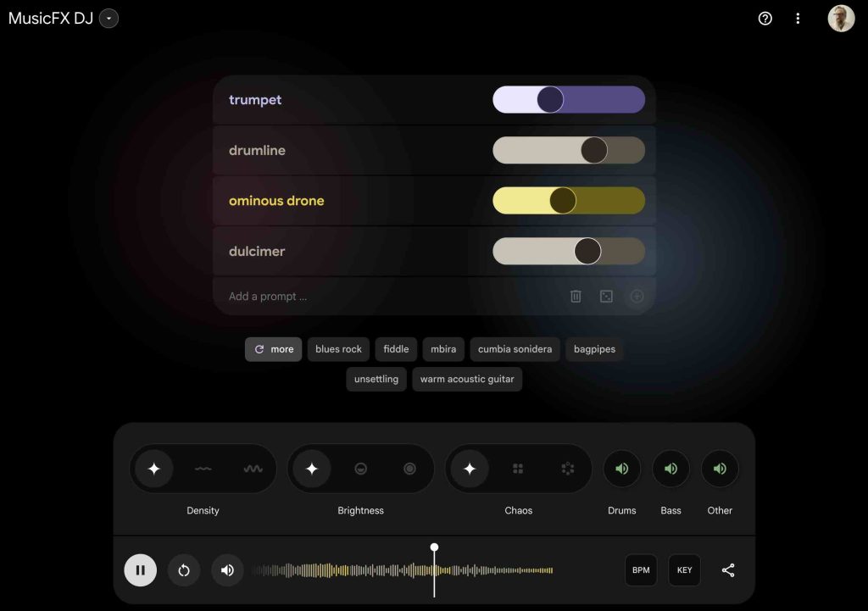Set Density to low flat-wave option

tap(203, 469)
